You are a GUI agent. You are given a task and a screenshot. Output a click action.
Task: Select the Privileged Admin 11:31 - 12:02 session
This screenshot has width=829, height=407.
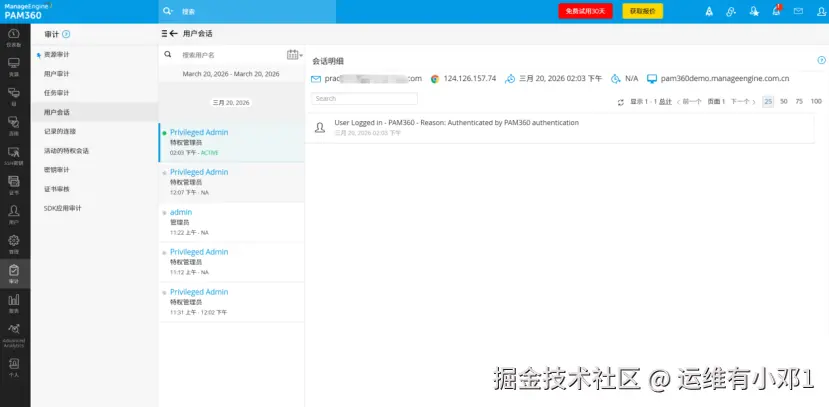[x=232, y=302]
